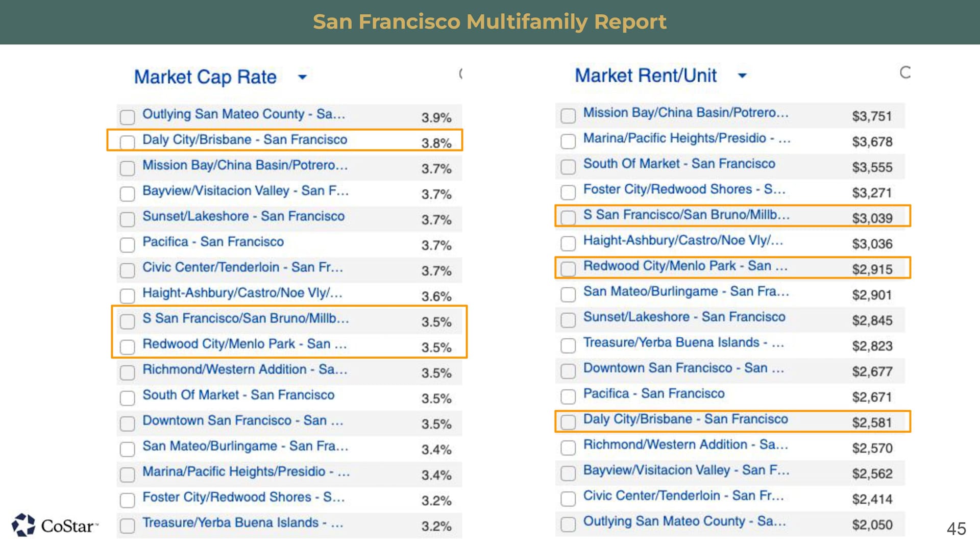Click Haight-Ashbury/Castro/Noe Vly cap rate link
Screen dimensions: 980x551
242,293
